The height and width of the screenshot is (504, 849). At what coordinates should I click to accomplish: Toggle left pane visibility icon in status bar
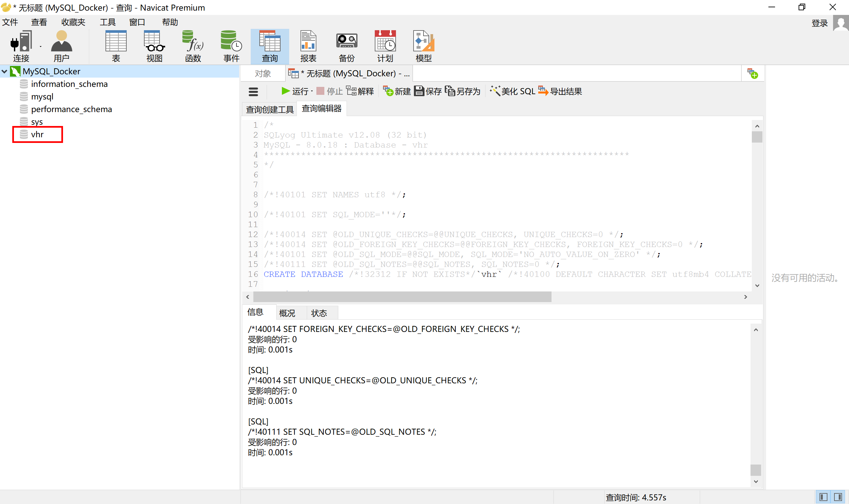[823, 497]
